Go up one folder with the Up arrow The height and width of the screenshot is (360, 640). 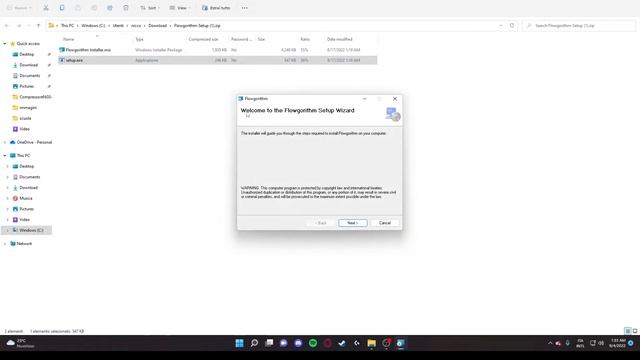[38, 26]
